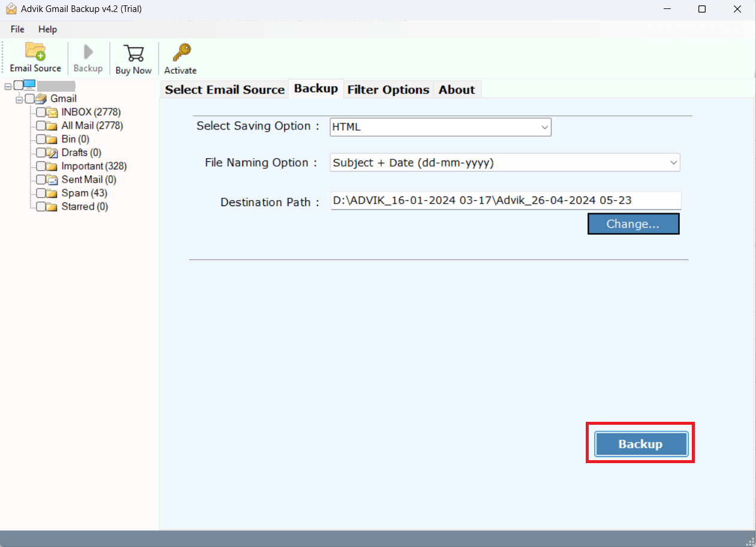This screenshot has height=547, width=756.
Task: Switch to Filter Options tab
Action: [x=388, y=89]
